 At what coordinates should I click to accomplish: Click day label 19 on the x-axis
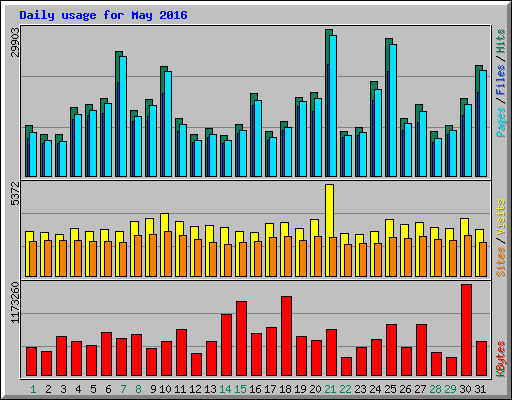300,389
